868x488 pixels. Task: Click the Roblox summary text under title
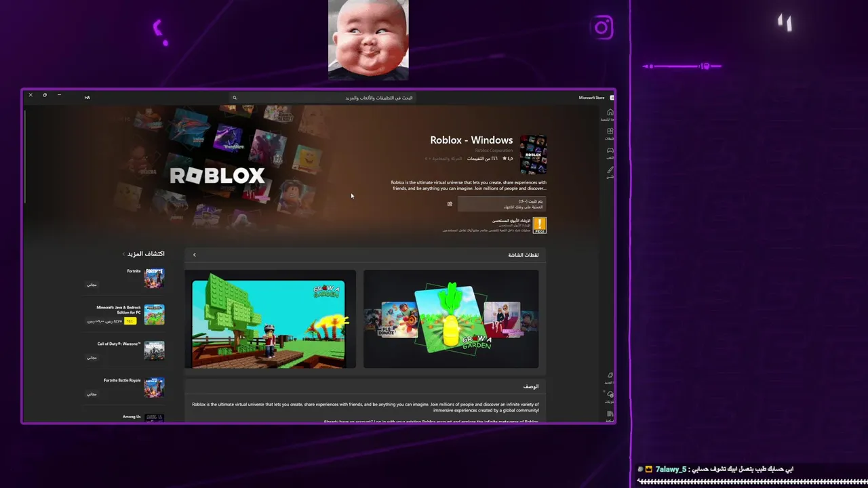pos(469,185)
